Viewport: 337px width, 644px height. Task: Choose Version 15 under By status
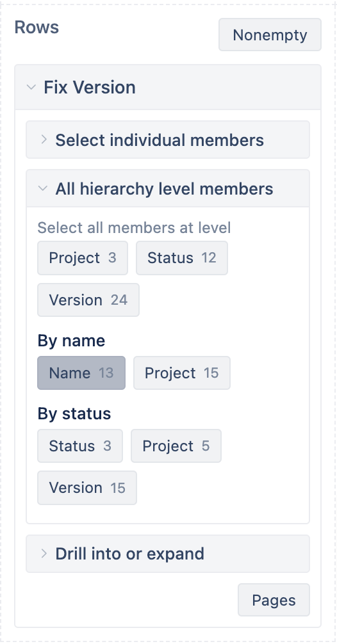pyautogui.click(x=87, y=488)
